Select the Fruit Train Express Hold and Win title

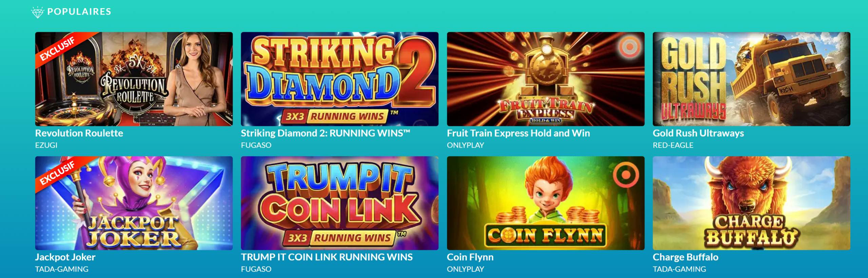pos(518,133)
